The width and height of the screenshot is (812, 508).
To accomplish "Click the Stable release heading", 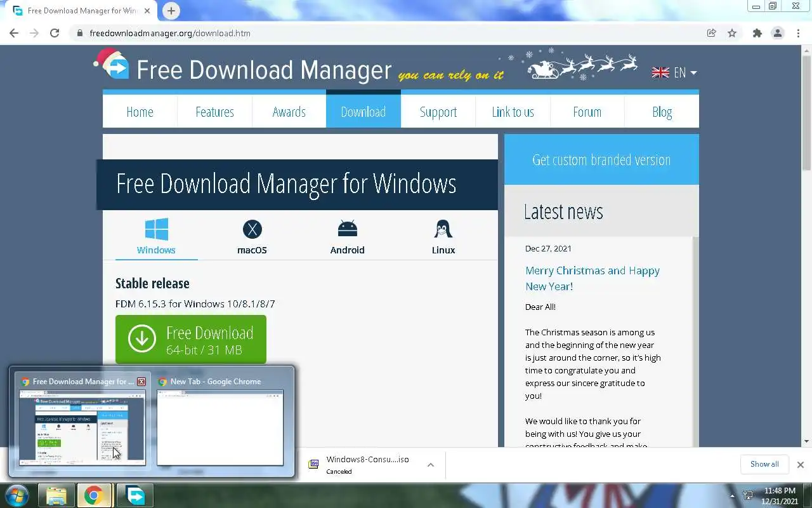I will coord(152,283).
